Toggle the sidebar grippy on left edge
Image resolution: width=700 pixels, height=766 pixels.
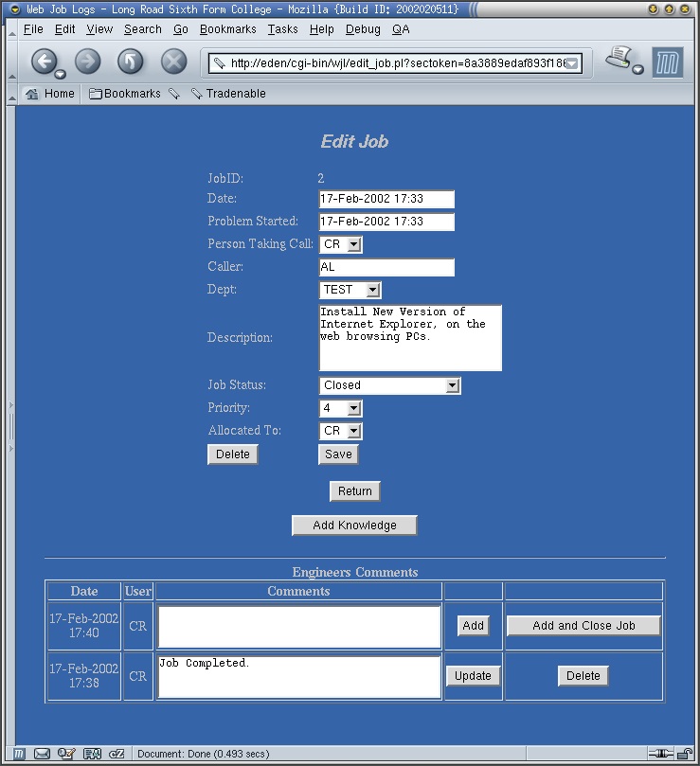(10, 426)
